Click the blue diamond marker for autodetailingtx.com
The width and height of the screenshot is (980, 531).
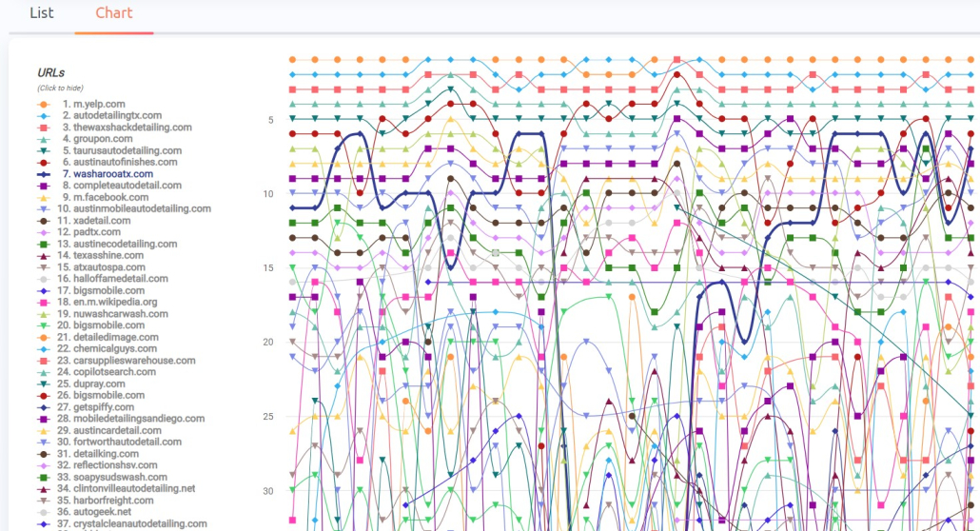pyautogui.click(x=43, y=116)
